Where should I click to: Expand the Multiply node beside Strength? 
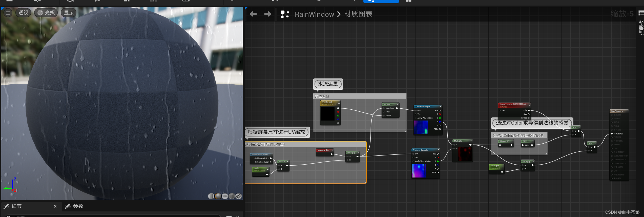[x=533, y=161]
